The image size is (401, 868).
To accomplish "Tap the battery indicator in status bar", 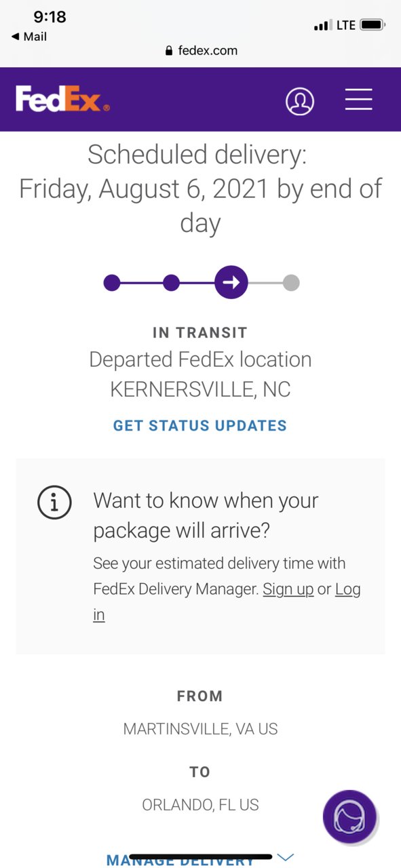I will click(x=373, y=25).
